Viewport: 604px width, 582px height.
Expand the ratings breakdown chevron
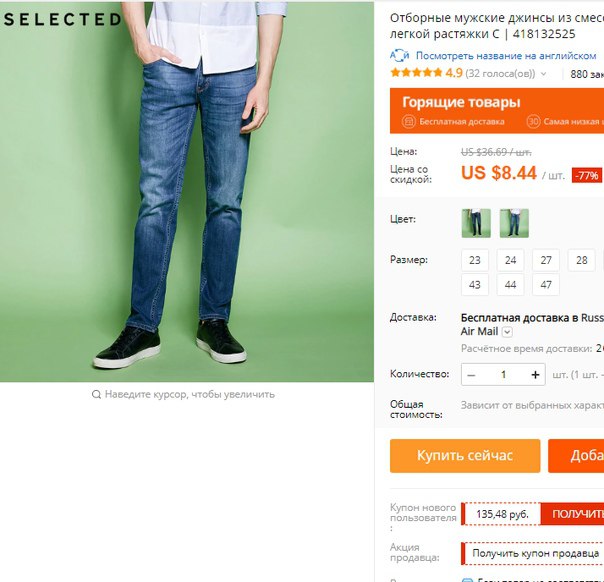544,74
